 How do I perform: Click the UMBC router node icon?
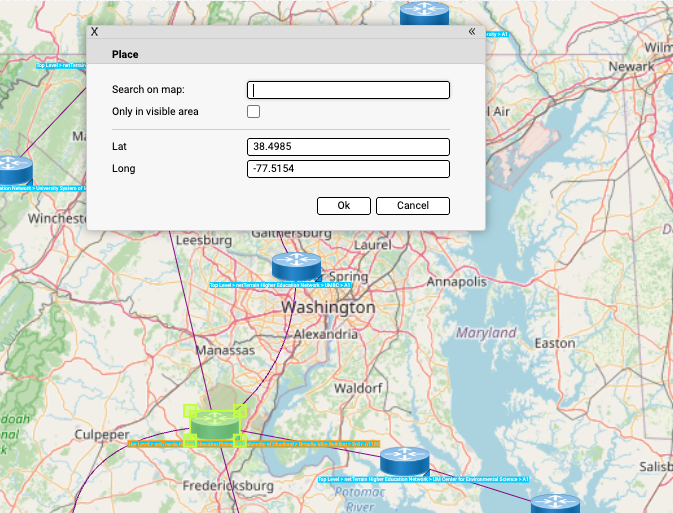[296, 266]
